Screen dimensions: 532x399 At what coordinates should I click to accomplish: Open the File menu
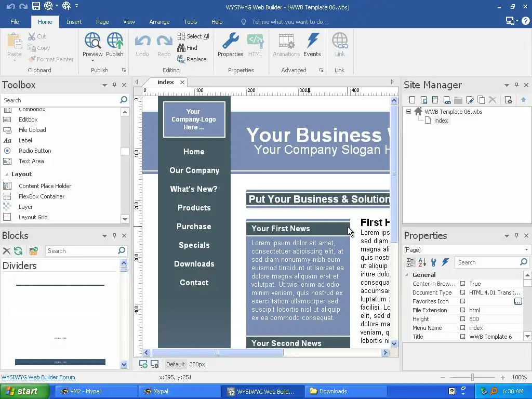tap(15, 22)
